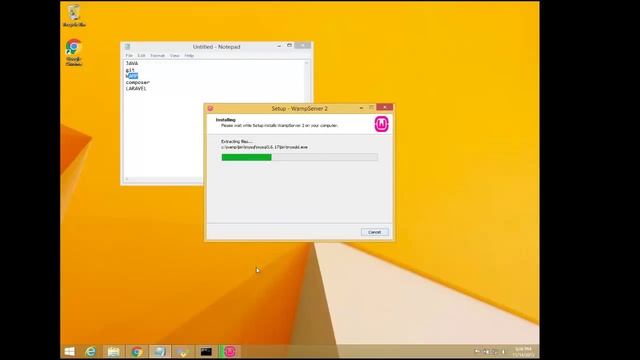Viewport: 640px width, 360px height.
Task: Click the "Extracting files..." status text
Action: pyautogui.click(x=236, y=141)
